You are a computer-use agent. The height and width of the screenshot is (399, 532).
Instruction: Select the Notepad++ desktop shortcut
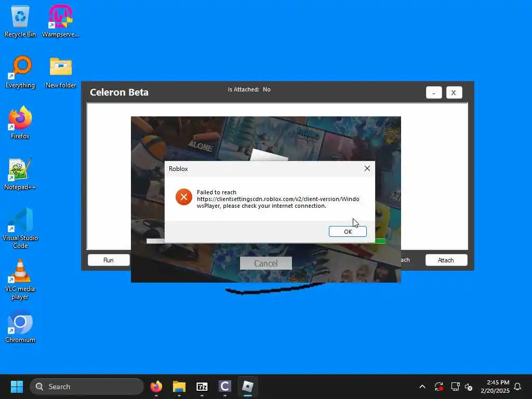(x=20, y=174)
